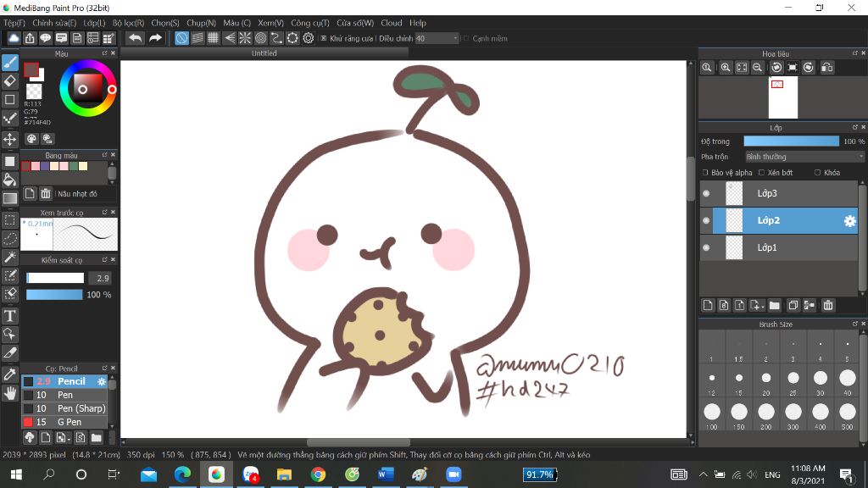This screenshot has height=488, width=868.
Task: Select the Pen brush preset
Action: pyautogui.click(x=64, y=395)
